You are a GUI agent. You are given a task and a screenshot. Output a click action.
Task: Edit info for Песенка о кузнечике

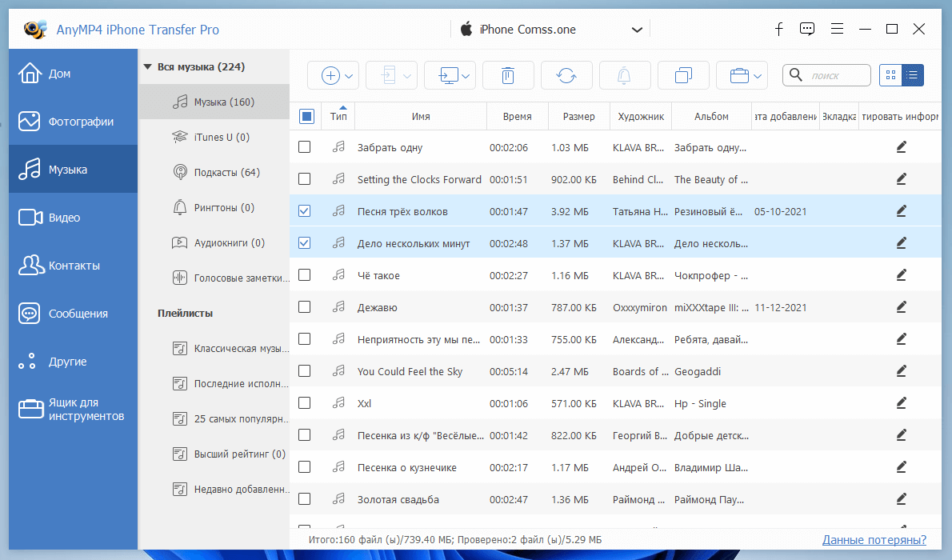(901, 467)
